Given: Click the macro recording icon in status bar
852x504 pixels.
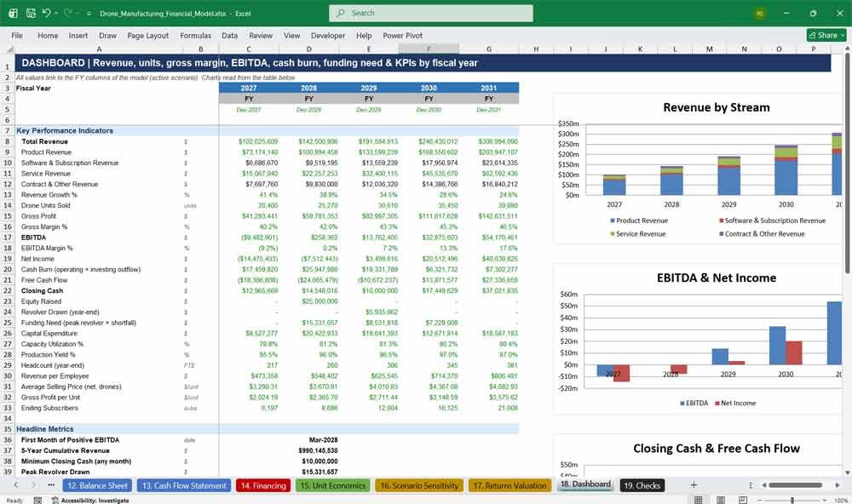Looking at the screenshot, I should point(37,501).
